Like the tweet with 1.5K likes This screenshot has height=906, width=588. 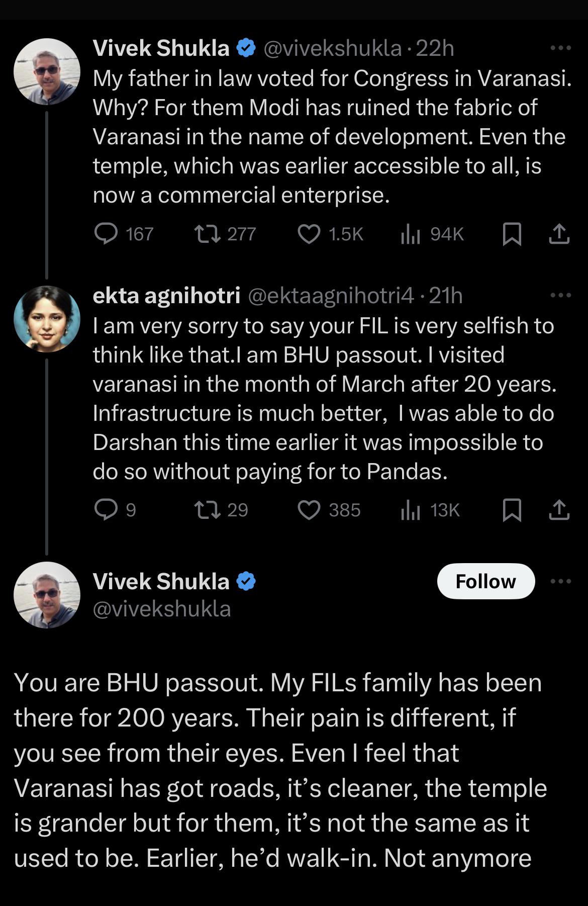309,234
